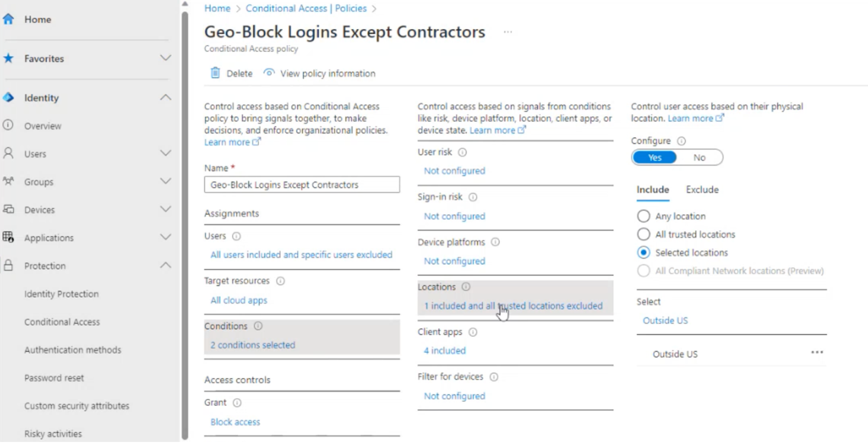Expand the Applications sidebar section
Image resolution: width=868 pixels, height=445 pixels.
[165, 237]
